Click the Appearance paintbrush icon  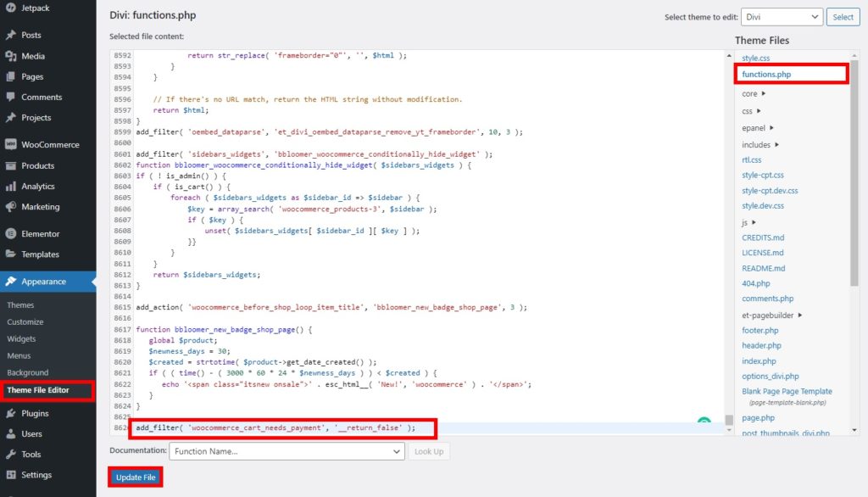coord(10,282)
